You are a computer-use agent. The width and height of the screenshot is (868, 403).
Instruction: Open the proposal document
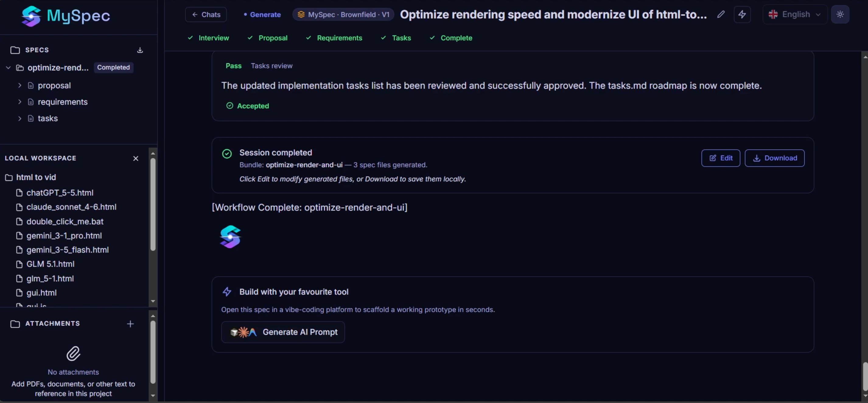(54, 85)
